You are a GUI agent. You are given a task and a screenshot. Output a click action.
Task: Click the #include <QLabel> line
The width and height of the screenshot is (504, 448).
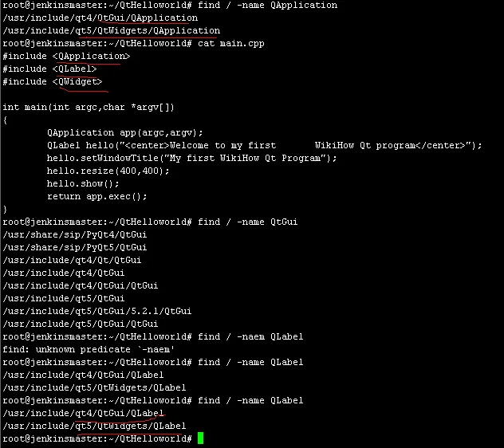coord(49,69)
